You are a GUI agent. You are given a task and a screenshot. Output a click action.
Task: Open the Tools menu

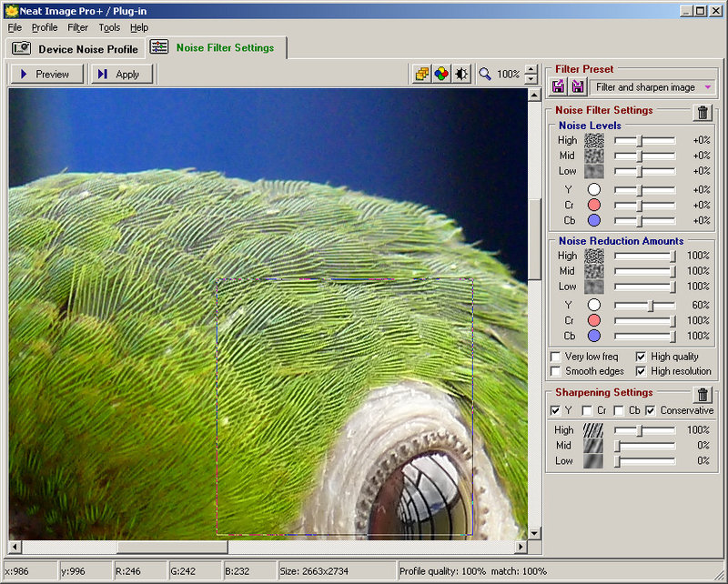pyautogui.click(x=109, y=28)
